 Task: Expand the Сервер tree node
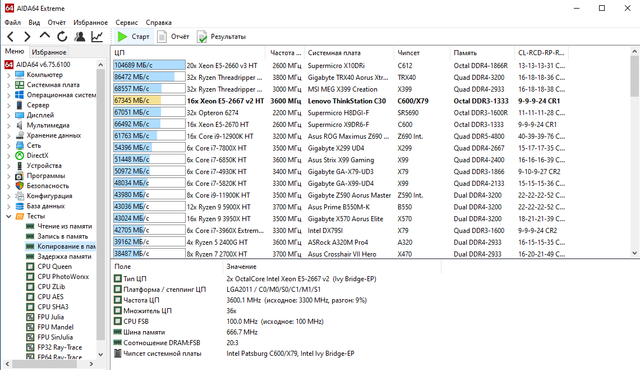coord(9,105)
